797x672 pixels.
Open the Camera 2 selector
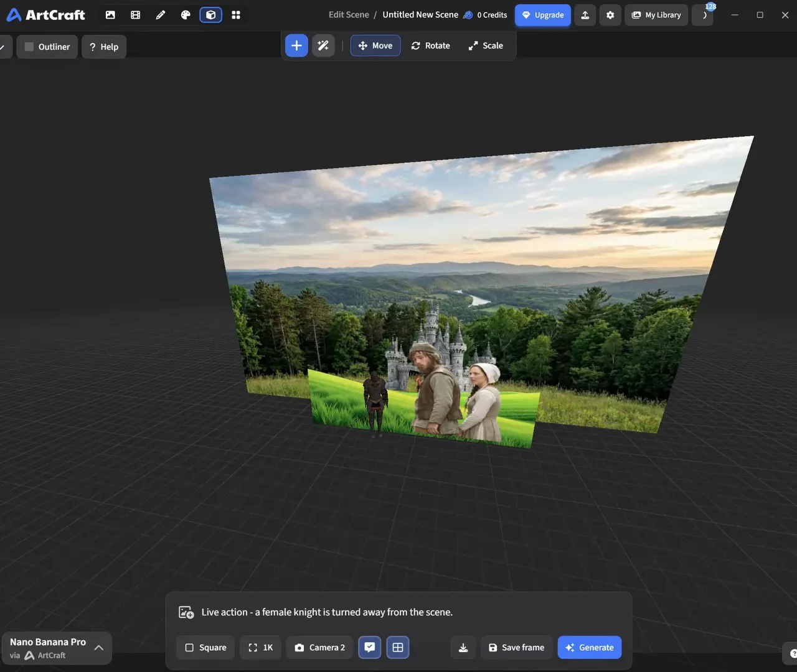pyautogui.click(x=320, y=648)
